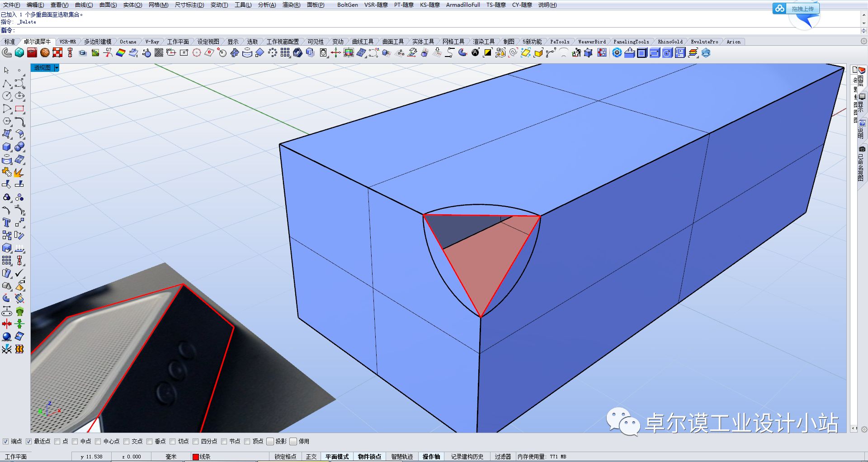Click the blue shaded sphere render icon

point(6,337)
